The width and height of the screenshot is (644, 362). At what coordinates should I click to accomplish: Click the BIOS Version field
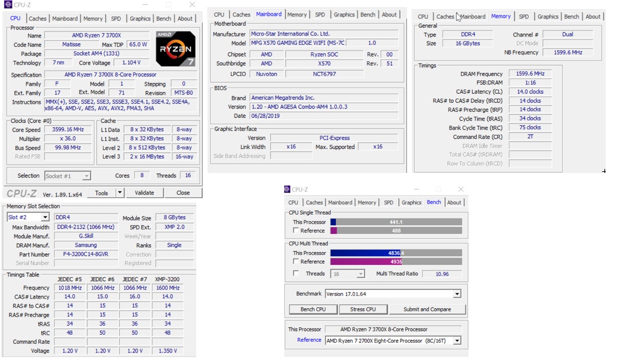click(x=324, y=107)
